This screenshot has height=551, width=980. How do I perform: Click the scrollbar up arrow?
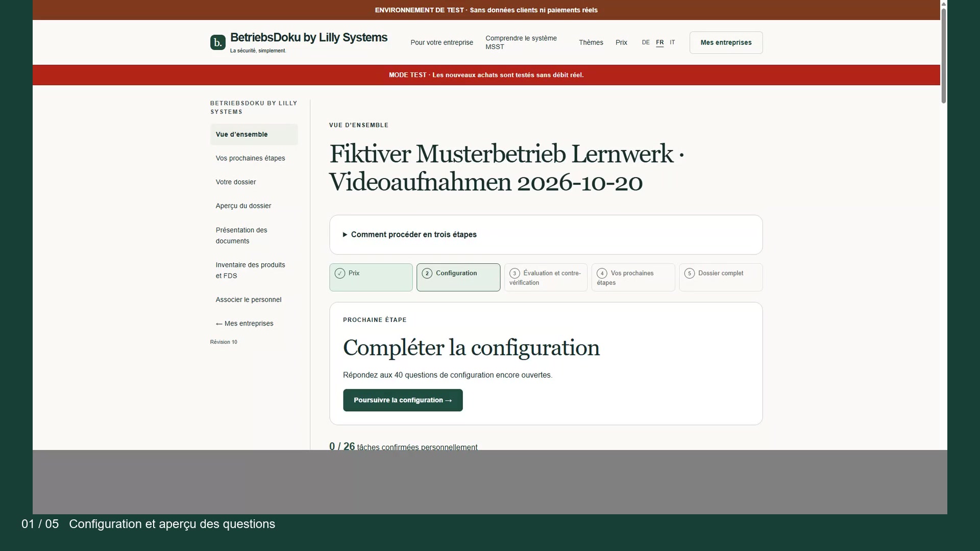(944, 4)
